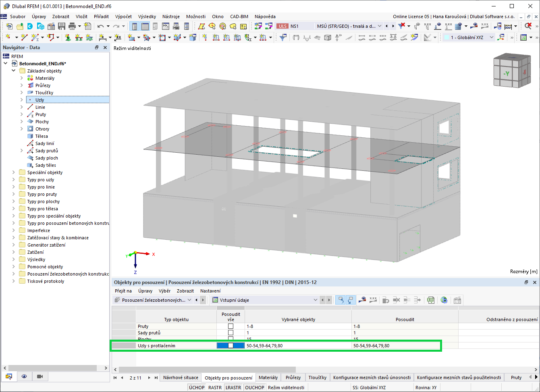Viewport: 540px width, 392px height.
Task: Click the new surface tool icon
Action: [x=131, y=37]
